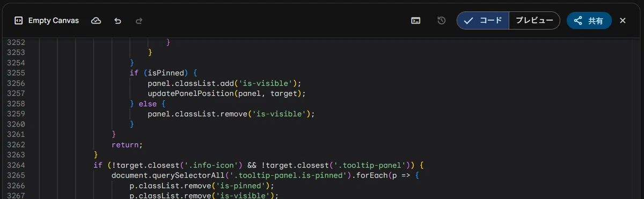Click line number 3259
644x199 pixels.
(x=16, y=114)
